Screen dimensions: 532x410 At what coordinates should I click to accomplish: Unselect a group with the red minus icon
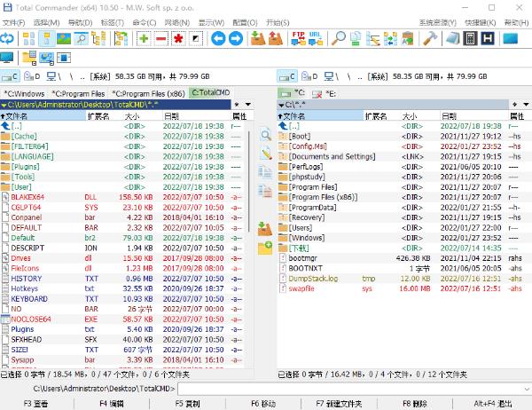[x=161, y=38]
